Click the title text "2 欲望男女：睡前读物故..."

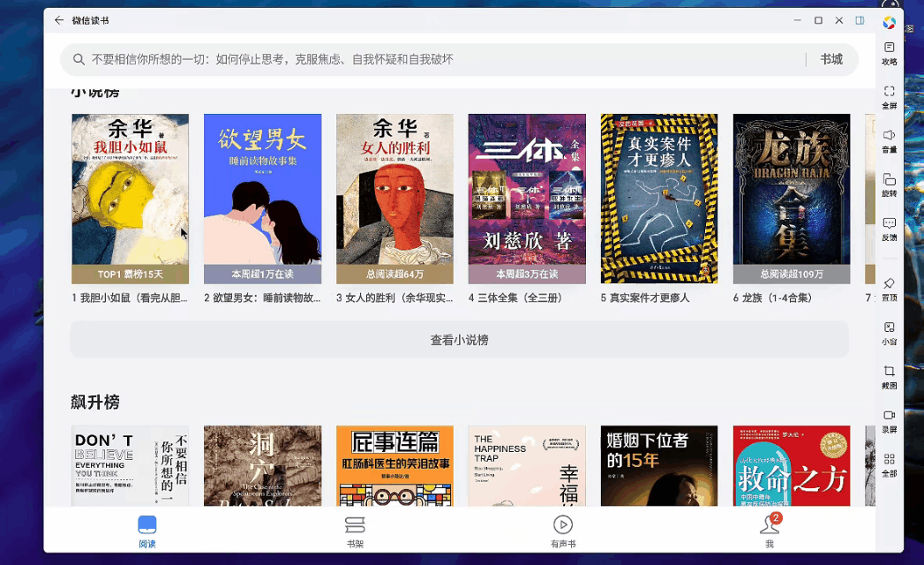pyautogui.click(x=262, y=298)
